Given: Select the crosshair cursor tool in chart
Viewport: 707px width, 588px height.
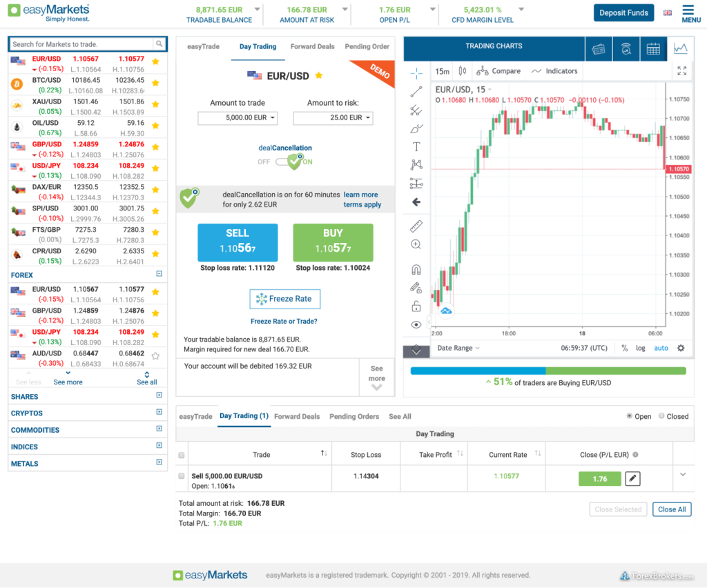Looking at the screenshot, I should pyautogui.click(x=416, y=72).
